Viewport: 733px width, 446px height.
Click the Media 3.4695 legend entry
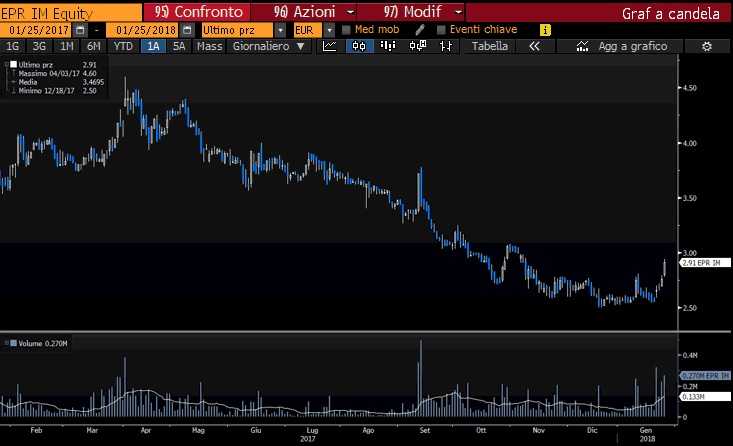[x=60, y=82]
